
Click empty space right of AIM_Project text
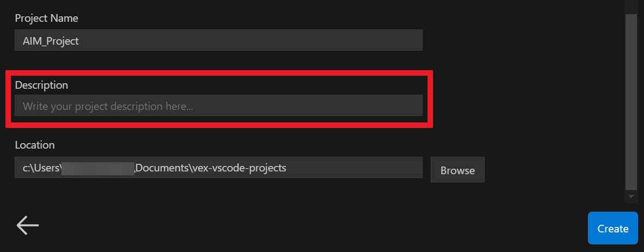click(272, 41)
